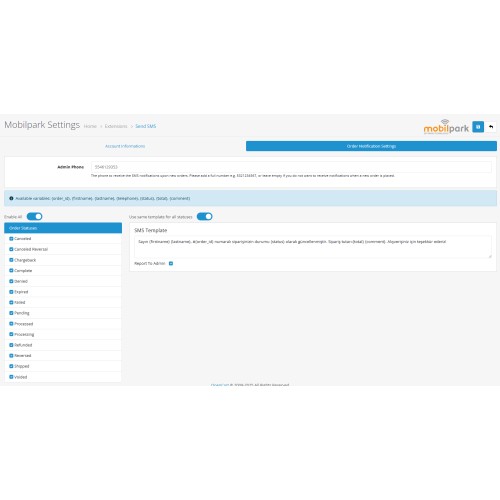Toggle the Pending status checkbox
This screenshot has width=500, height=500.
pos(11,313)
